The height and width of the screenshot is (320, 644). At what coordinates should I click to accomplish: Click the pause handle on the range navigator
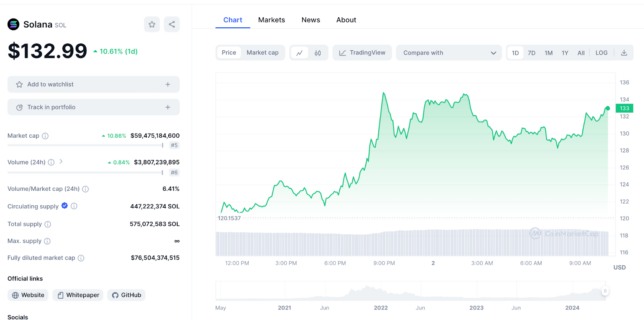point(605,291)
